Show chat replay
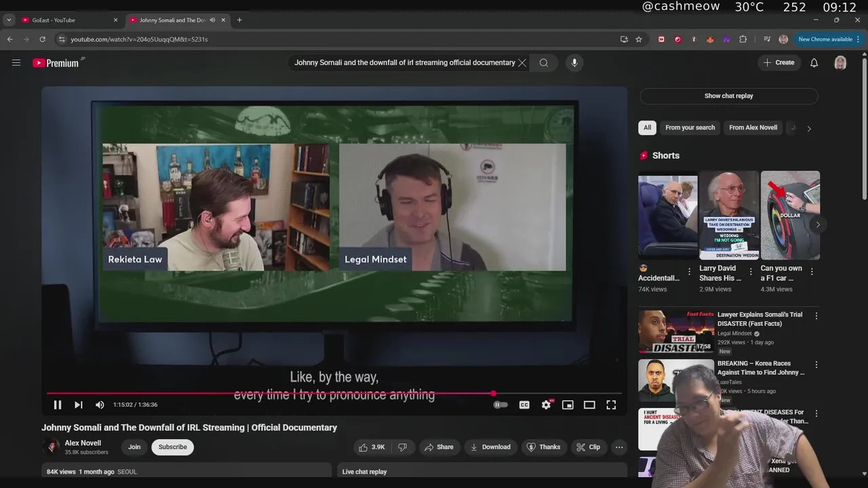Screen dimensions: 868x488 tap(729, 96)
